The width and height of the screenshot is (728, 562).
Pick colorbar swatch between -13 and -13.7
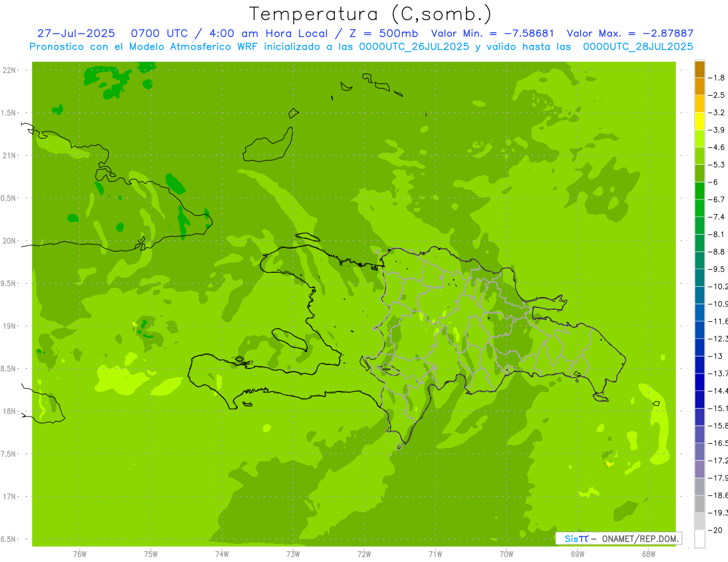[699, 365]
